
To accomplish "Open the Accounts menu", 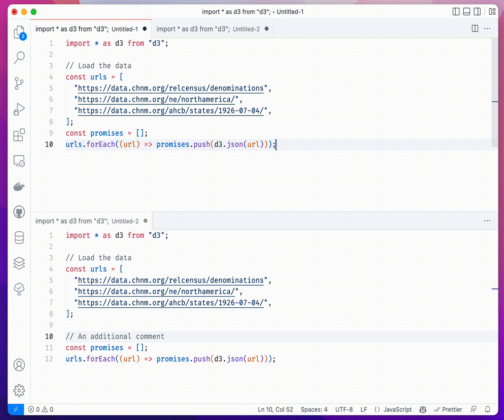I will tap(19, 365).
